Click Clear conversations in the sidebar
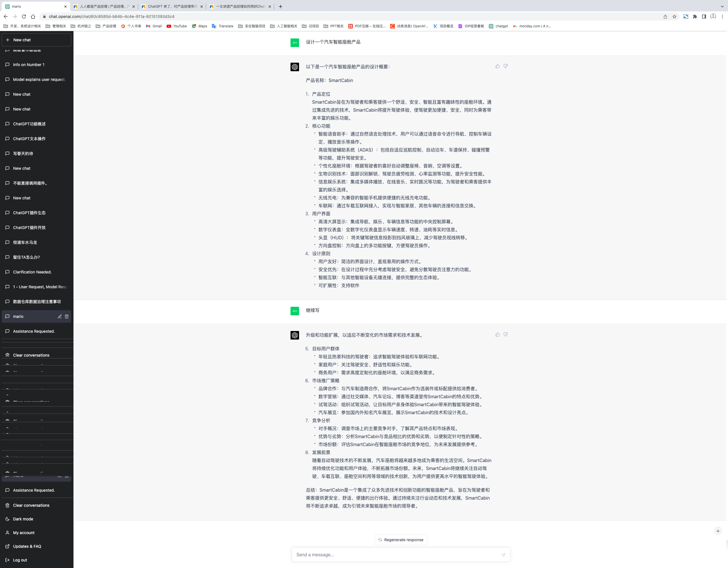Viewport: 728px width, 568px height. [31, 505]
